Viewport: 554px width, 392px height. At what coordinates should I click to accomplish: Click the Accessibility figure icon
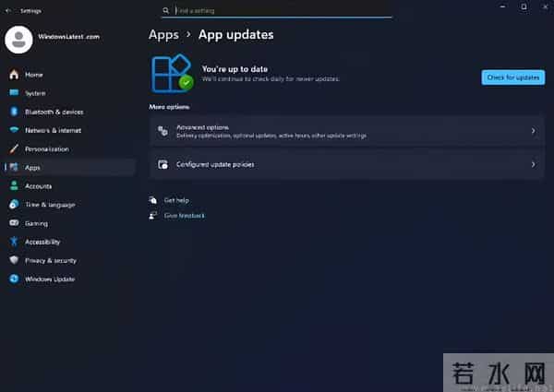(x=14, y=242)
